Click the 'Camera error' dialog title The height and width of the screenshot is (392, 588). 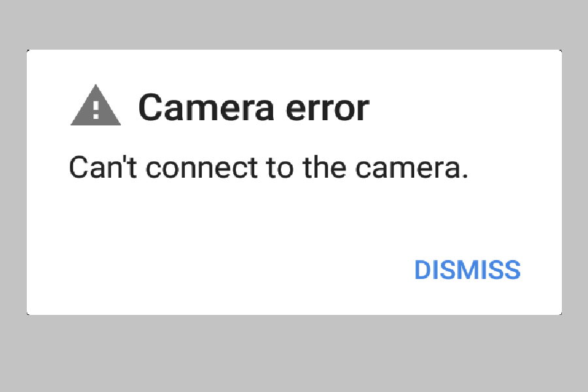(x=253, y=108)
